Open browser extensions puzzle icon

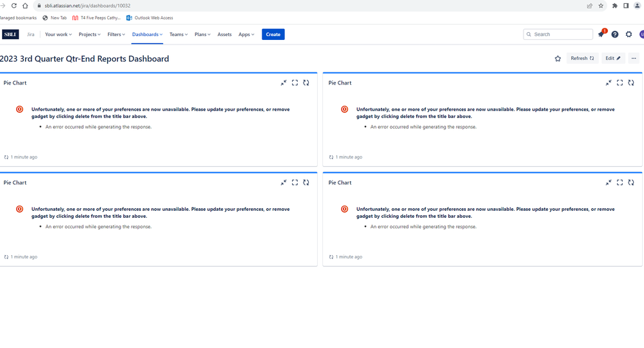point(615,6)
